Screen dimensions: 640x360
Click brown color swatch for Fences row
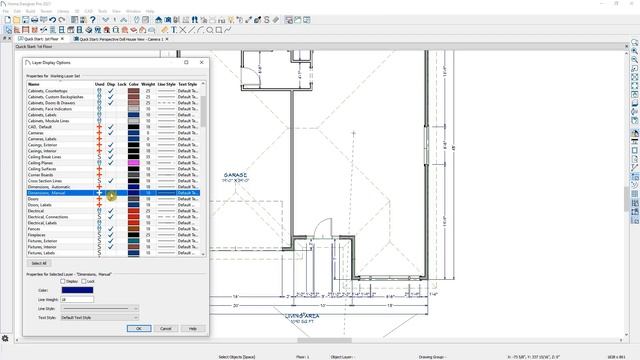click(x=133, y=229)
